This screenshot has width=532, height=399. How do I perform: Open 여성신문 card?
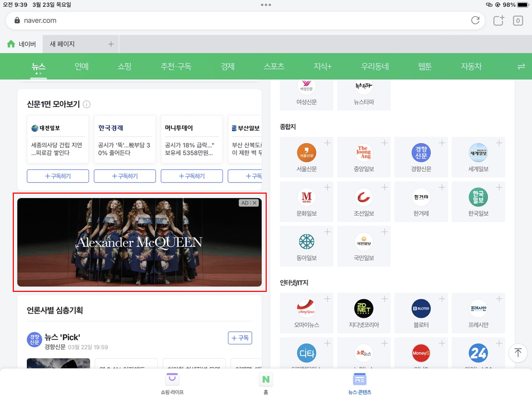[x=306, y=95]
